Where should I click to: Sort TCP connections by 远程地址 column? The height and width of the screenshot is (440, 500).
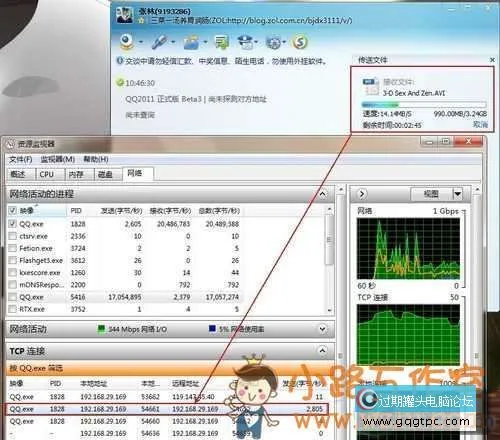(x=185, y=384)
